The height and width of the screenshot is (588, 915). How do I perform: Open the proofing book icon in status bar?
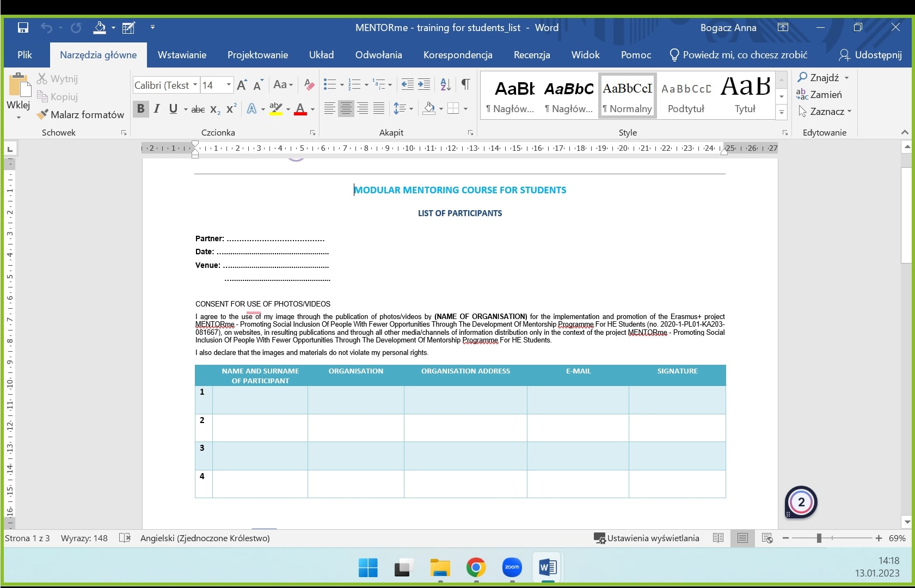(125, 538)
